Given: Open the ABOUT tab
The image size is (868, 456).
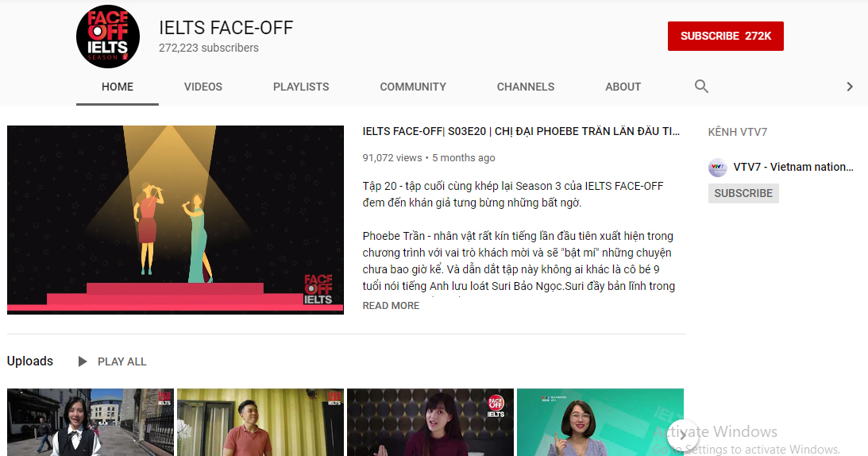Looking at the screenshot, I should (x=623, y=87).
